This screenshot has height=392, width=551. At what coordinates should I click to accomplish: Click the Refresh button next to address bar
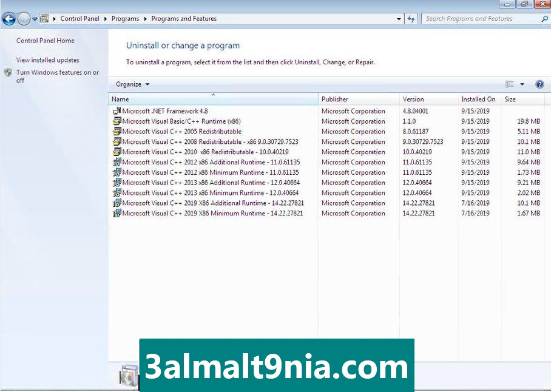pyautogui.click(x=411, y=19)
